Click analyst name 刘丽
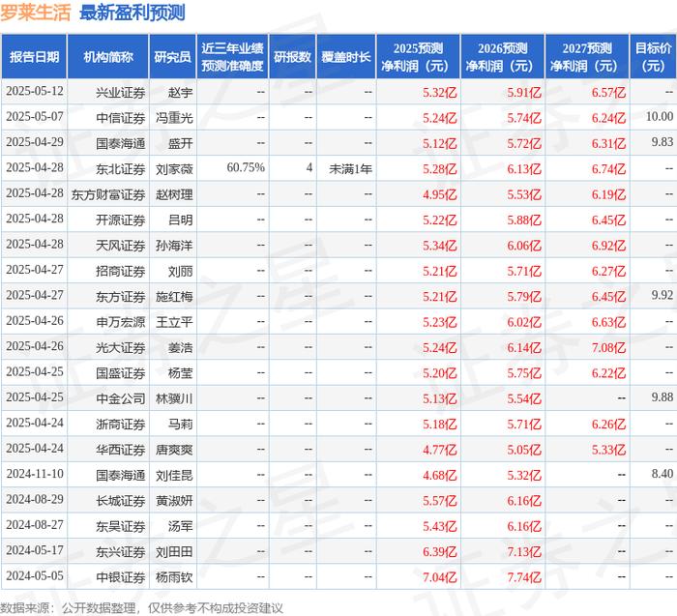The width and height of the screenshot is (677, 616). pyautogui.click(x=180, y=271)
